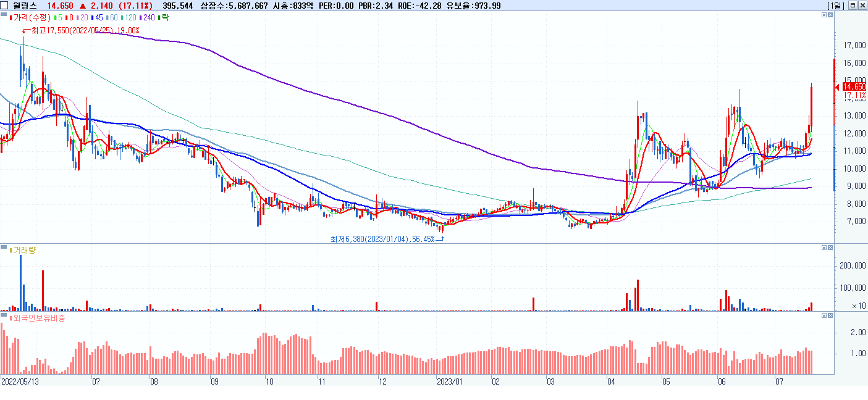
Task: Open the price panel menu icon at top-left
Action: pos(4,15)
